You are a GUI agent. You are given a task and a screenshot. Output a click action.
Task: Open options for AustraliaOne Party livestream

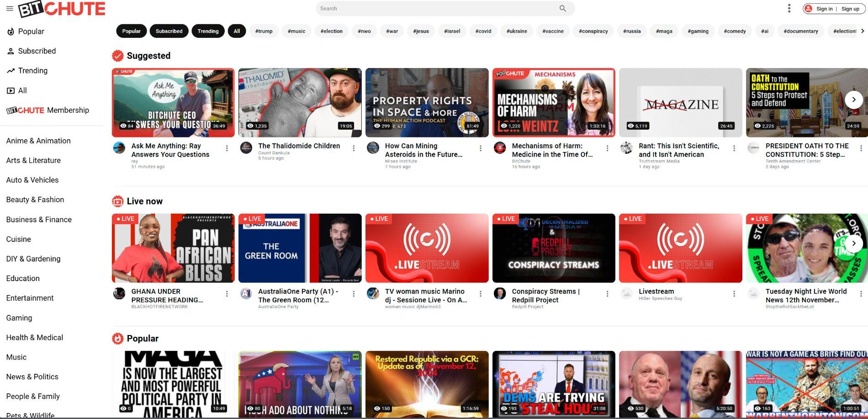pos(354,294)
